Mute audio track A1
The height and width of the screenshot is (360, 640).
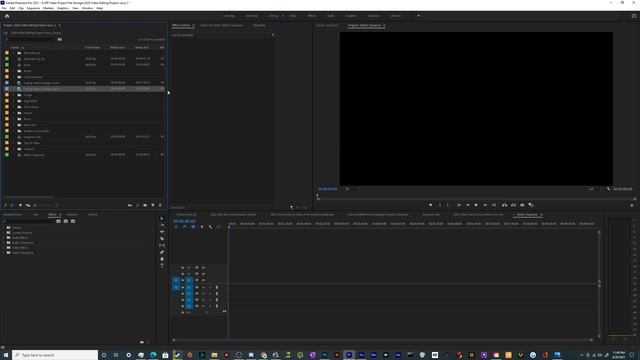[203, 287]
